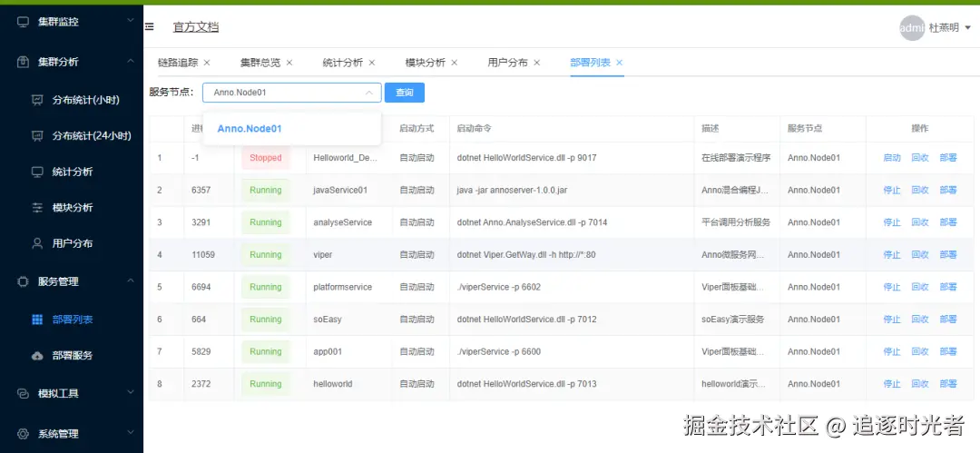Open 分布统计(24小时) from sidebar

(91, 136)
